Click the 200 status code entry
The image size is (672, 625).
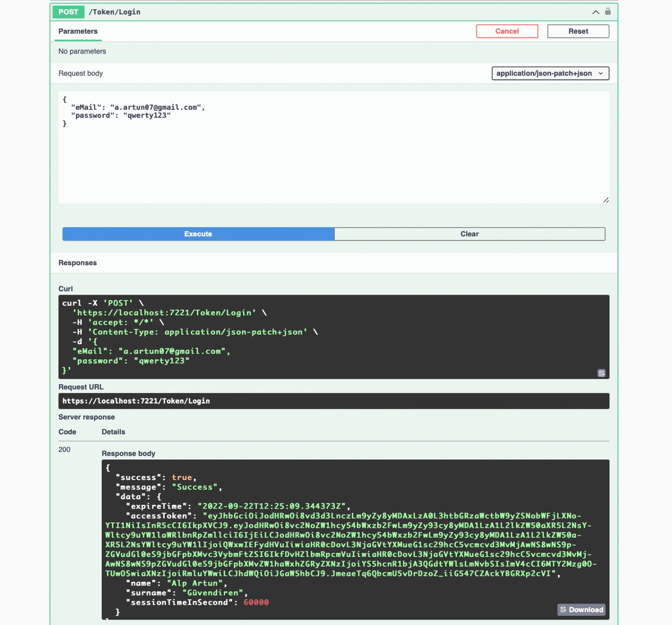pyautogui.click(x=65, y=449)
